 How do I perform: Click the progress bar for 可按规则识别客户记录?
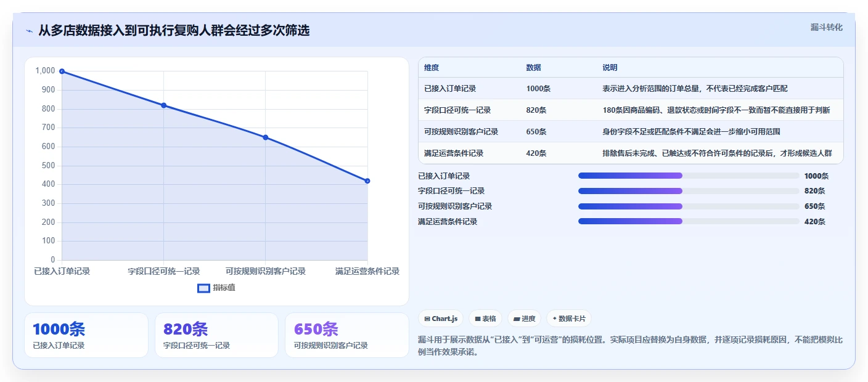689,206
